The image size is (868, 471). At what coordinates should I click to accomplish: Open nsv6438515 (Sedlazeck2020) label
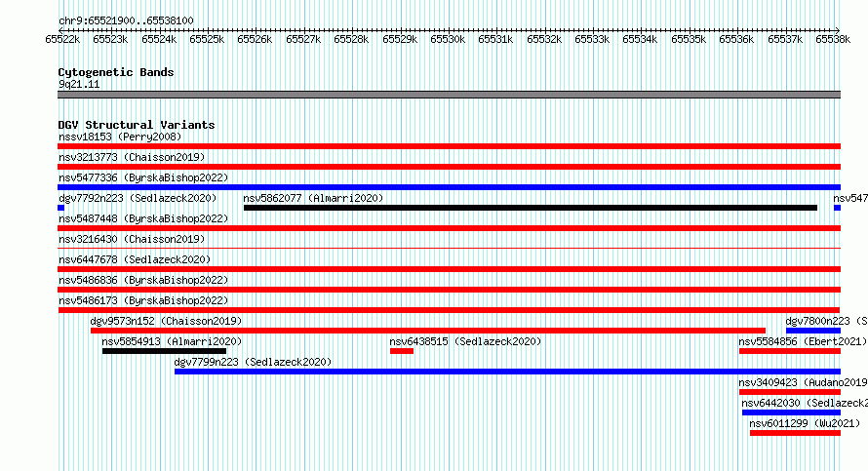pyautogui.click(x=465, y=341)
